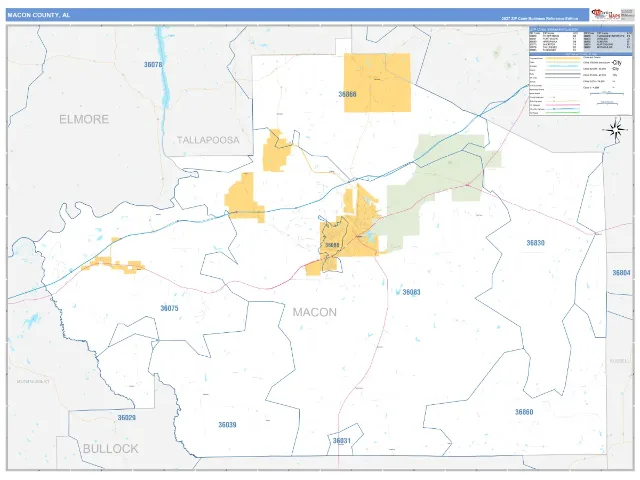This screenshot has height=480, width=640.
Task: Click the MACON county name label
Action: 315,312
